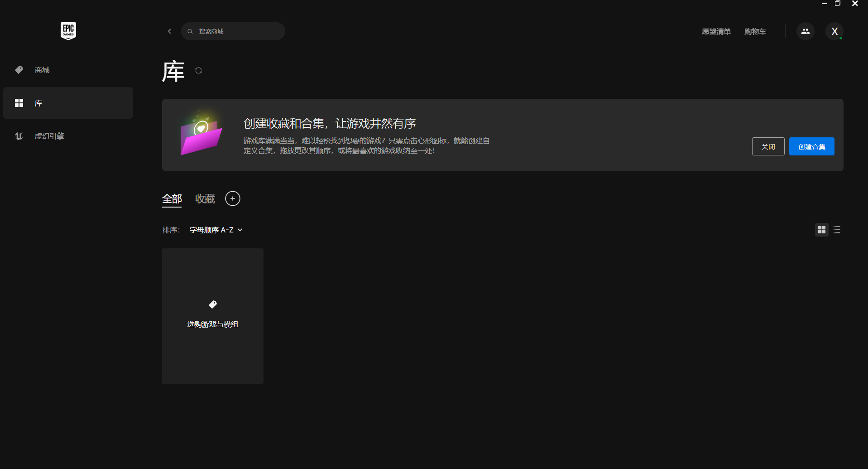The height and width of the screenshot is (469, 868).
Task: Expand the 字母顺序 A-Z sort dropdown
Action: click(x=216, y=230)
